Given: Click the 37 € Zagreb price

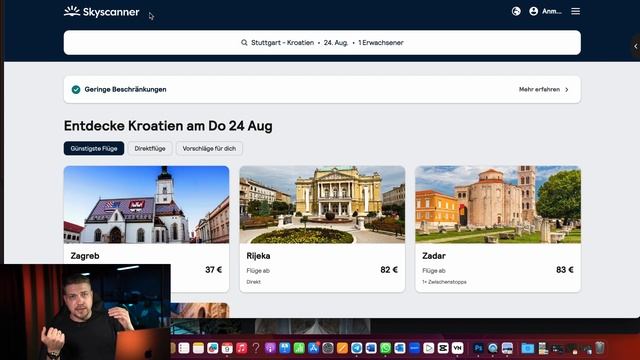Looking at the screenshot, I should pyautogui.click(x=213, y=270).
